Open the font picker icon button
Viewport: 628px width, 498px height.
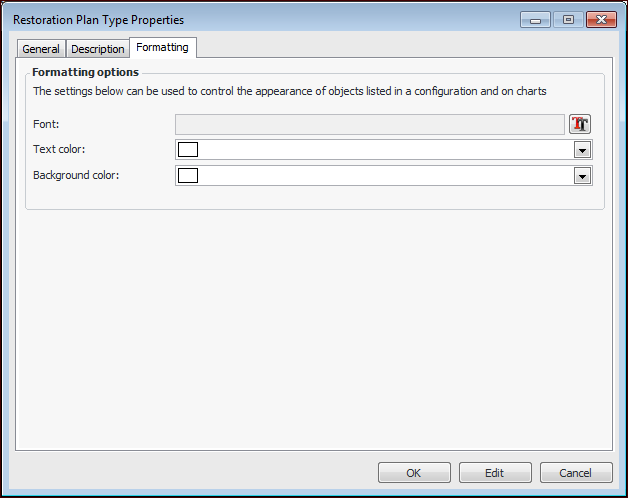[581, 124]
